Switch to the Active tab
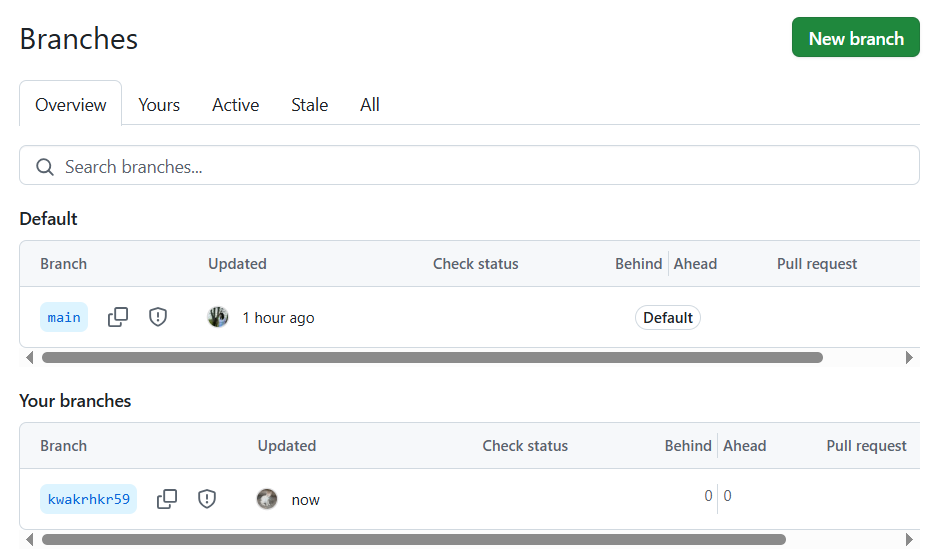 click(x=236, y=104)
